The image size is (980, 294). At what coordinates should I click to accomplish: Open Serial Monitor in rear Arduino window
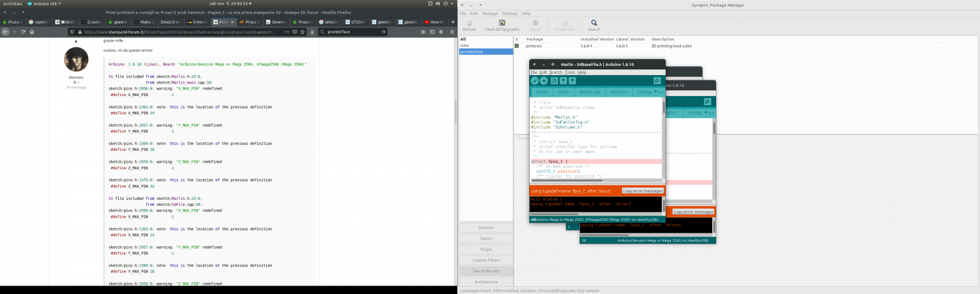tap(707, 102)
